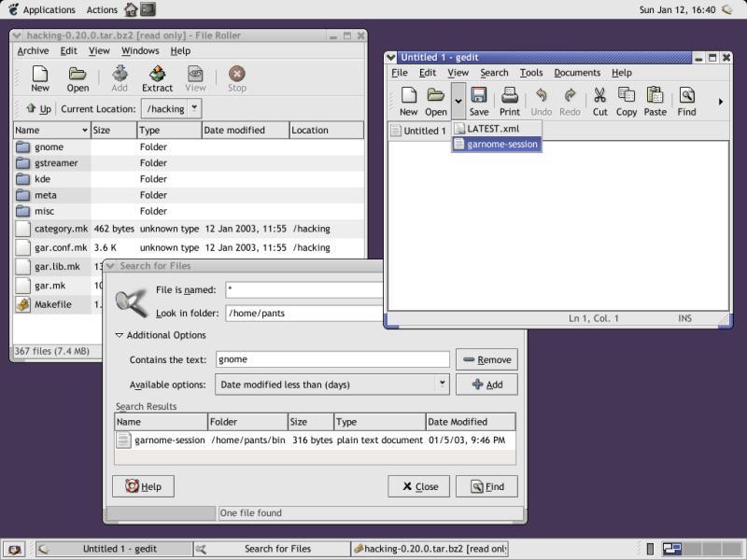Image resolution: width=747 pixels, height=560 pixels.
Task: Click the Find icon in gedit toolbar
Action: tap(686, 101)
